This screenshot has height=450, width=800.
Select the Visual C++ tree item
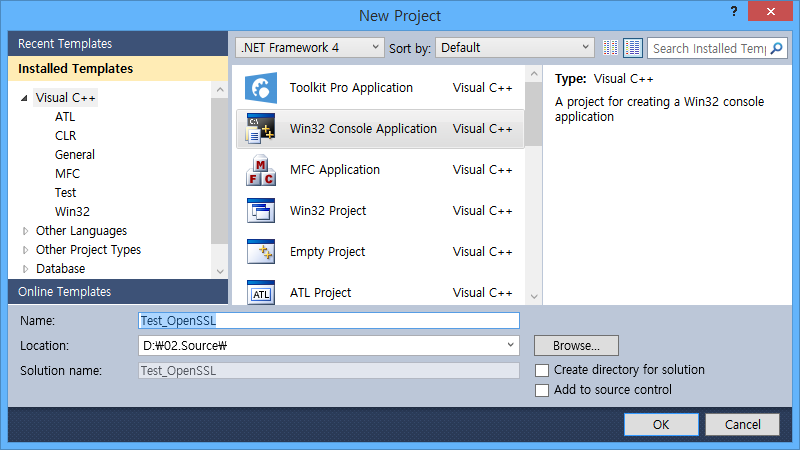tap(65, 97)
